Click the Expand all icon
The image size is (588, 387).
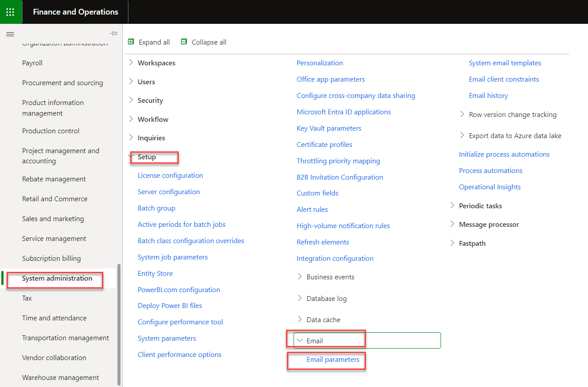coord(131,41)
